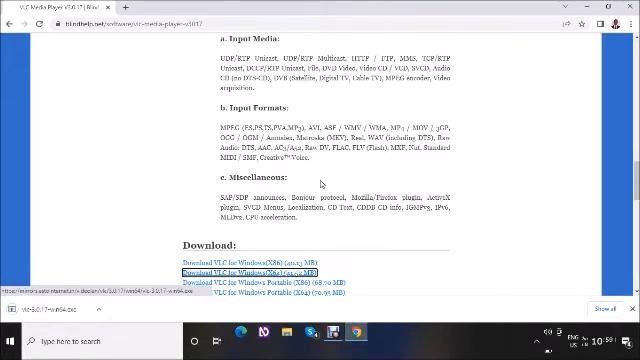The width and height of the screenshot is (640, 360).
Task: Click the scrollbar down arrow
Action: coord(637,291)
